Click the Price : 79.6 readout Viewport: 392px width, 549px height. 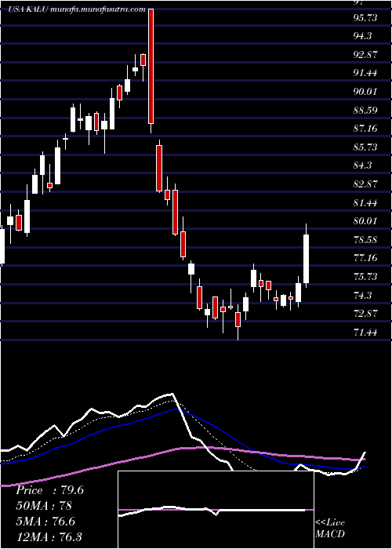tap(49, 490)
